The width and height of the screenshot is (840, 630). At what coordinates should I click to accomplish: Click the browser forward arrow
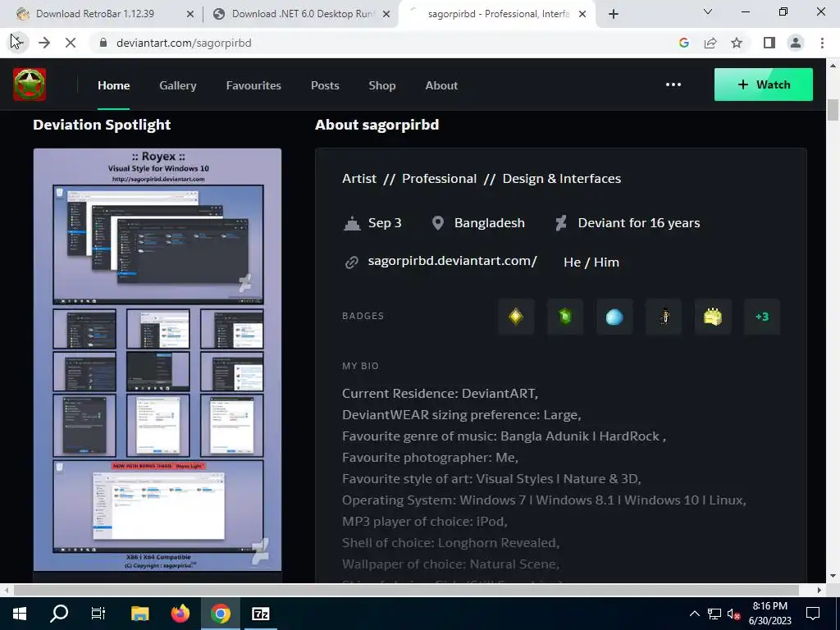(x=44, y=43)
